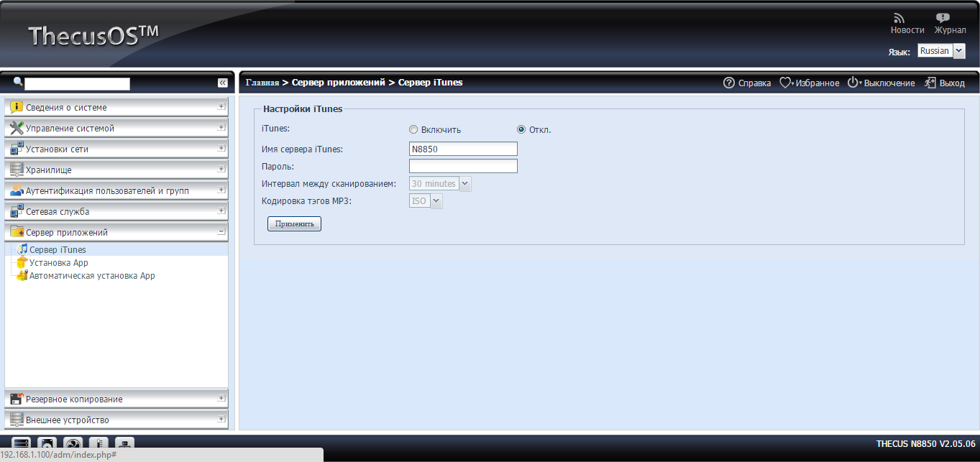
Task: Open the Внешнее устройство menu section
Action: coord(116,420)
